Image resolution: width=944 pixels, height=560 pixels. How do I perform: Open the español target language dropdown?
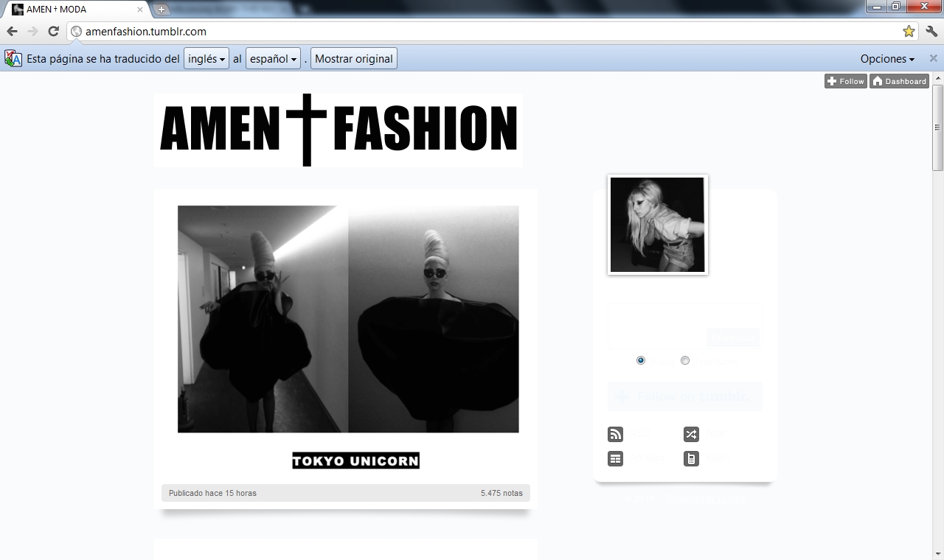click(273, 59)
